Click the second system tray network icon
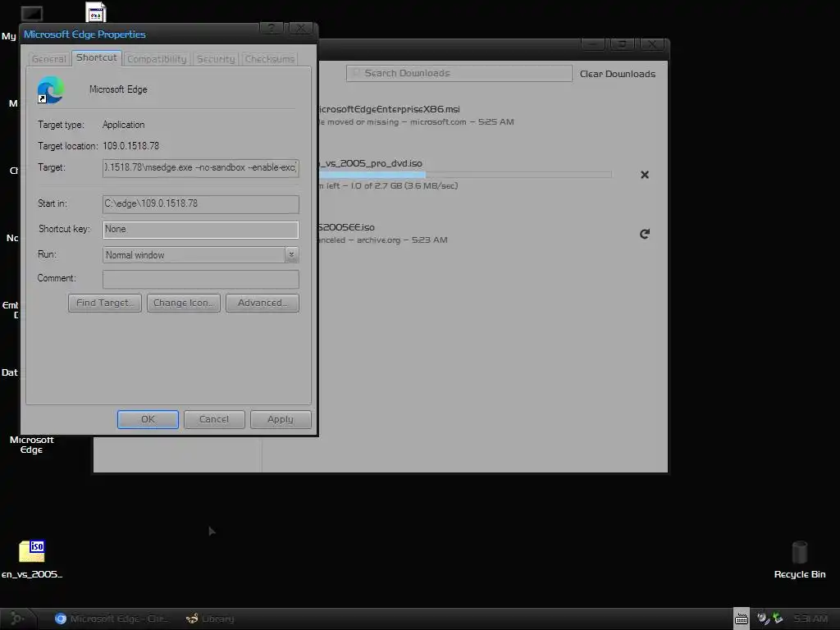 click(778, 619)
